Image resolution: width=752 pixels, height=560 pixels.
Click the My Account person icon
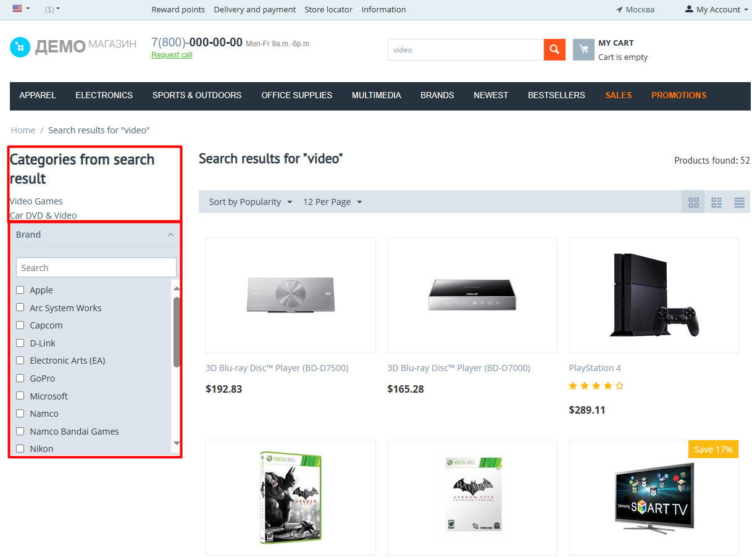pos(689,9)
